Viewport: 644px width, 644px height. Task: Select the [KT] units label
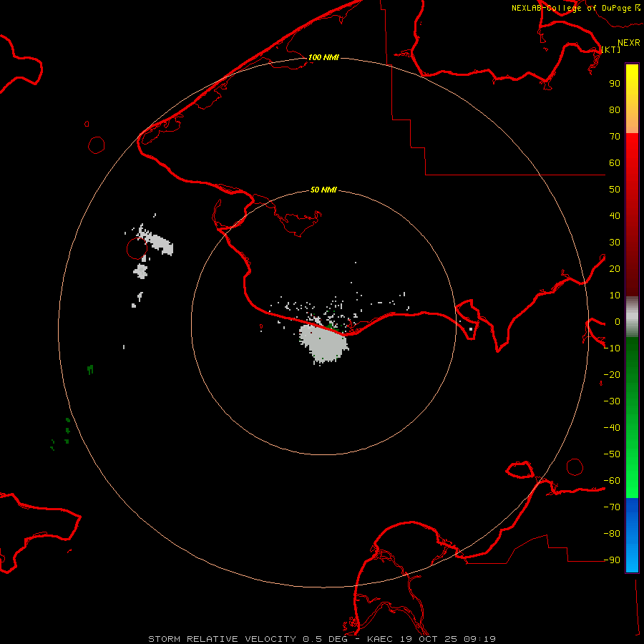[611, 49]
